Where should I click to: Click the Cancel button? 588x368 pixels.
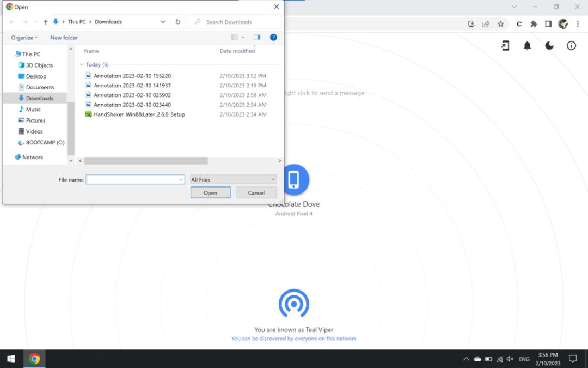click(256, 192)
